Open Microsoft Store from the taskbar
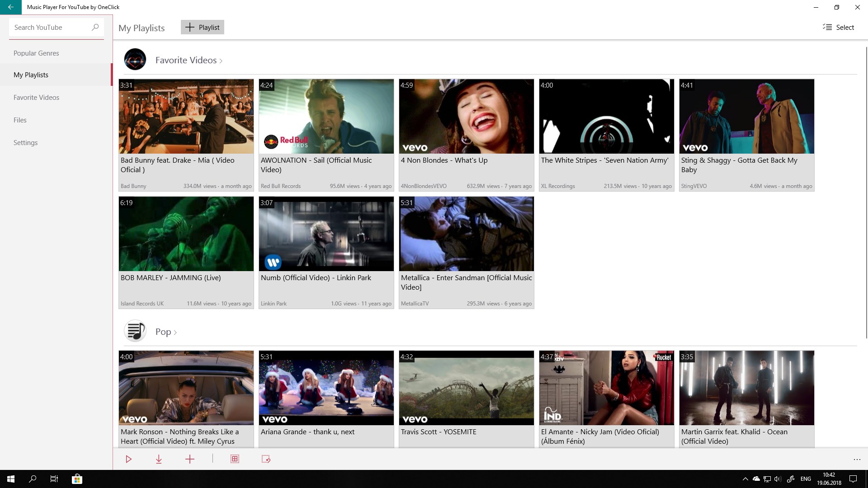 tap(77, 479)
